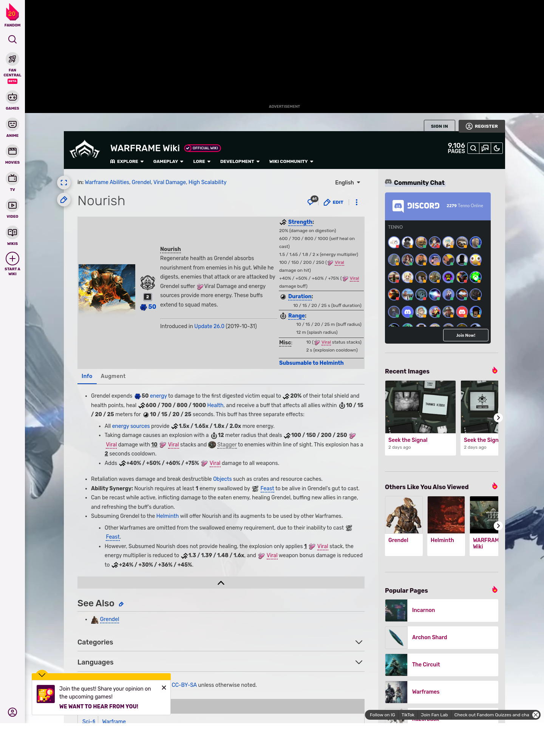Image resolution: width=544 pixels, height=756 pixels.
Task: Open the CC-BY-SA license link
Action: point(184,685)
